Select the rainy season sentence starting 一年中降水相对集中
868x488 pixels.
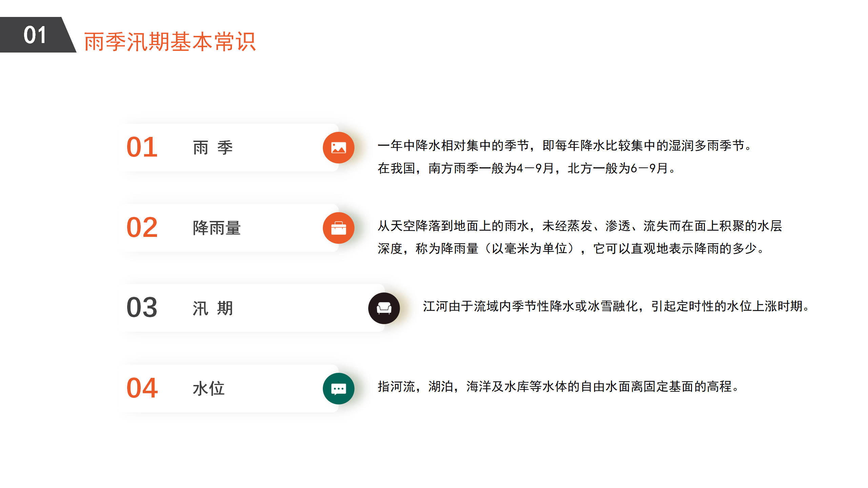tap(565, 146)
